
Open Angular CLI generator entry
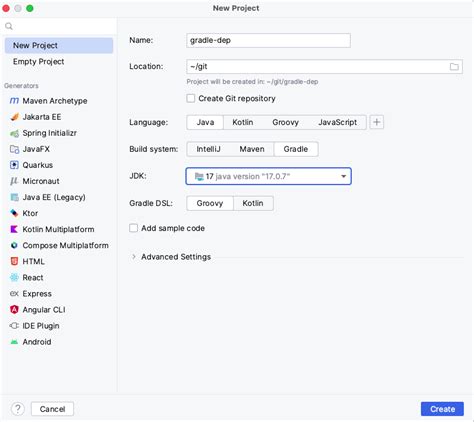coord(59,310)
